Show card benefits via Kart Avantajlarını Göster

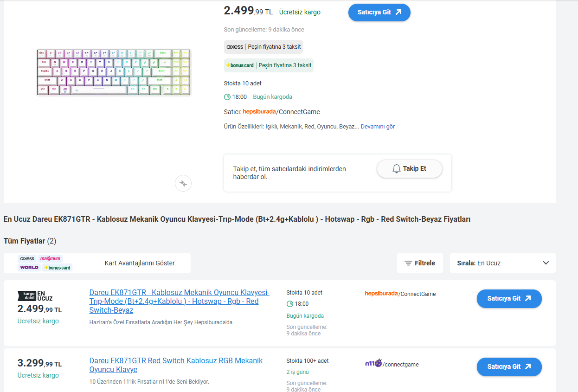tap(140, 263)
